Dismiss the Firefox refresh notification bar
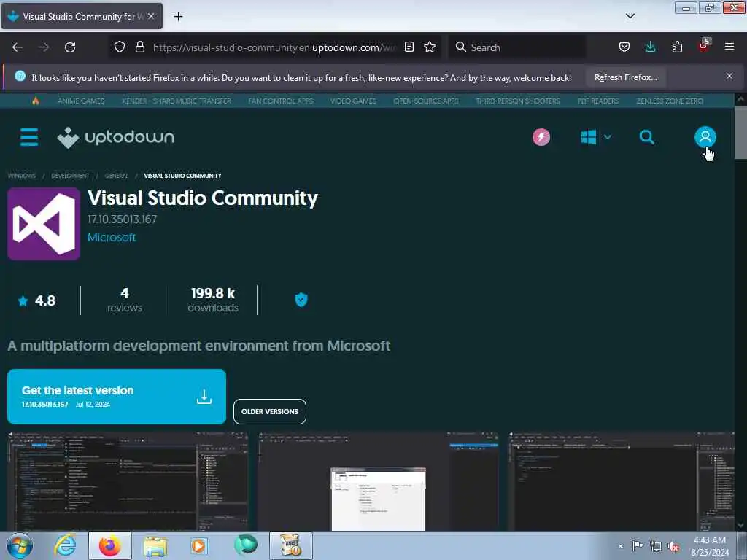The width and height of the screenshot is (747, 560). pyautogui.click(x=729, y=76)
